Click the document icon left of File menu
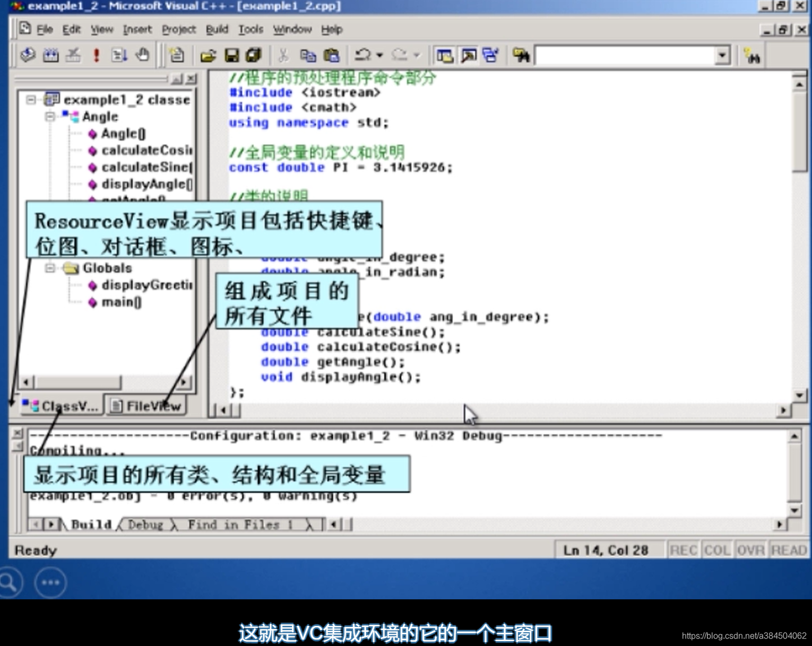Image resolution: width=812 pixels, height=646 pixels. (25, 29)
